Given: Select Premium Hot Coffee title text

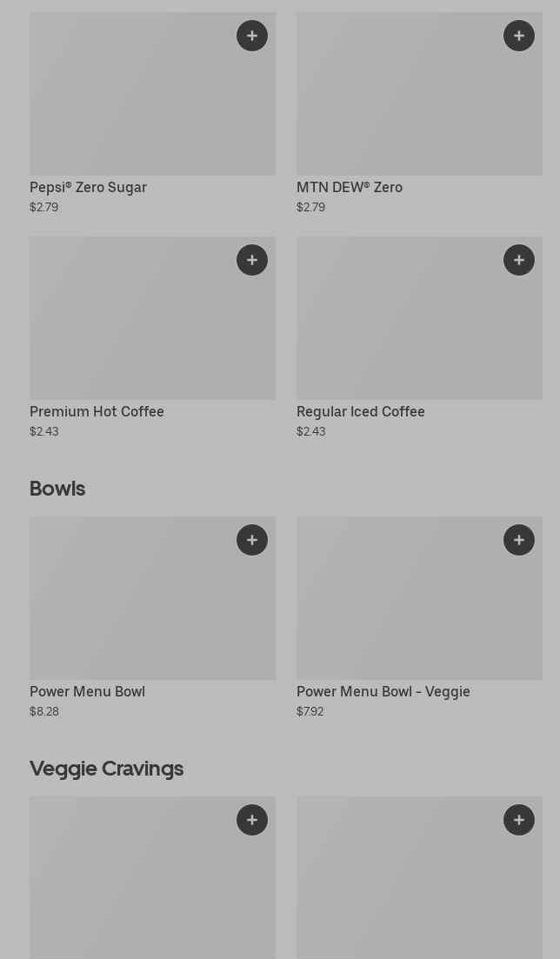Looking at the screenshot, I should point(97,411).
